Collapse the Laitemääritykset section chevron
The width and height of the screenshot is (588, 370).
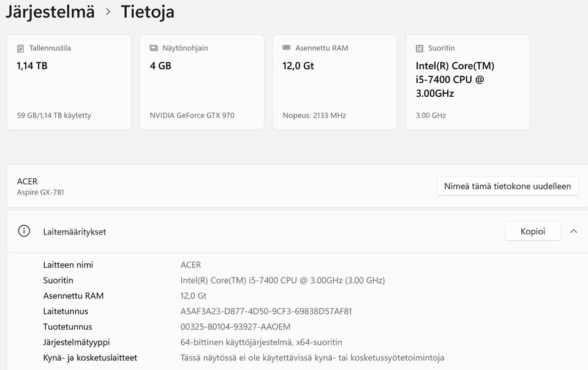[x=573, y=232]
